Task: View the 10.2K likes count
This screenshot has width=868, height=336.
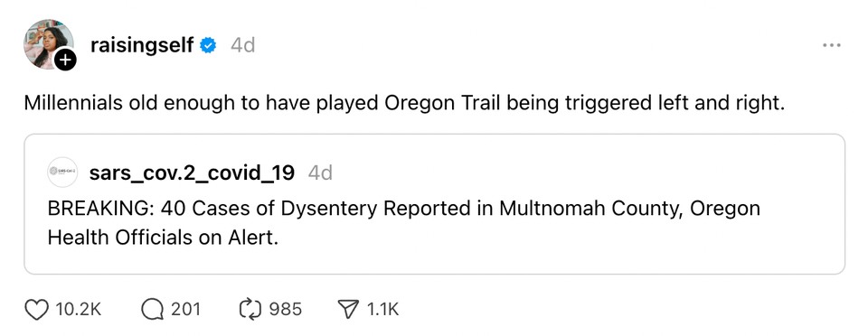Action: (78, 310)
